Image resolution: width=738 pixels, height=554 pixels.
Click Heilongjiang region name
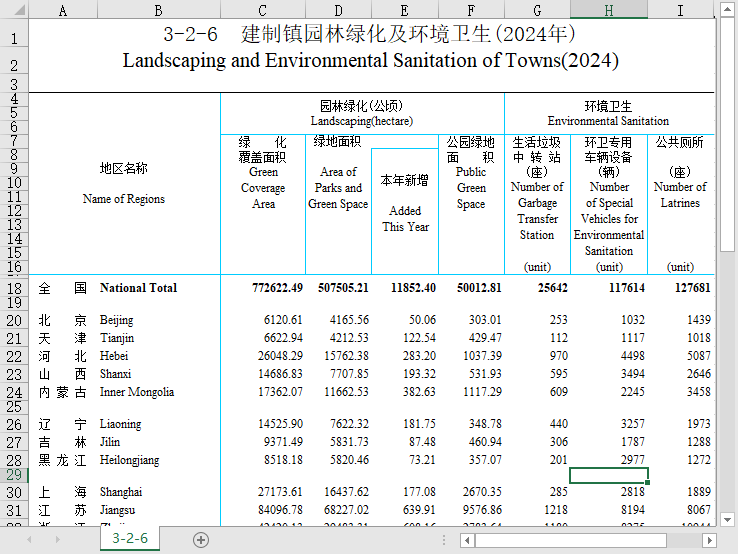tap(129, 460)
